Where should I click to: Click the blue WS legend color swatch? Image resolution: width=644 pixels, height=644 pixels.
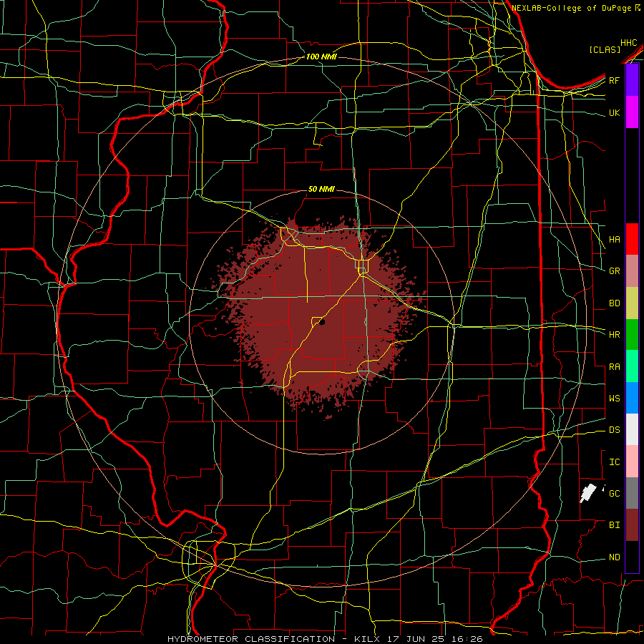[632, 398]
